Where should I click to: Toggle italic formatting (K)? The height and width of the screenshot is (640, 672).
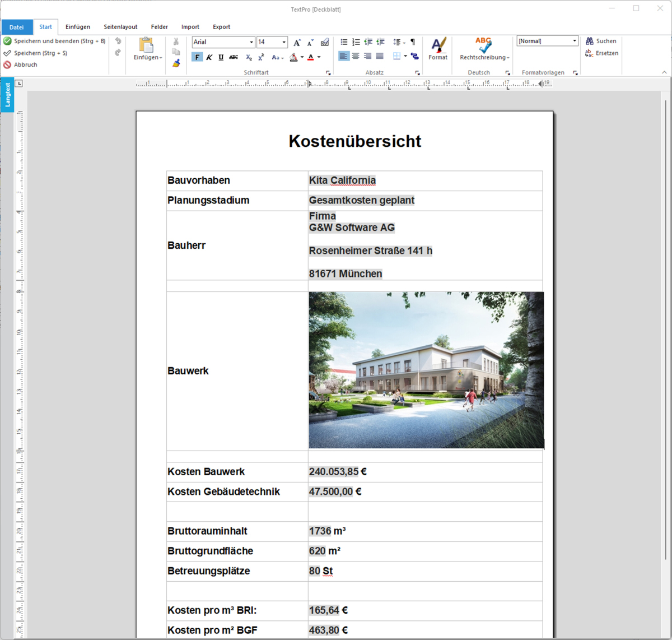coord(209,57)
